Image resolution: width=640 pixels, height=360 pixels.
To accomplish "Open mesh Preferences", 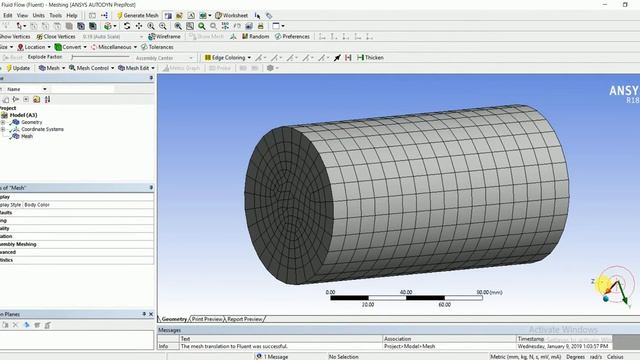I will coord(292,36).
